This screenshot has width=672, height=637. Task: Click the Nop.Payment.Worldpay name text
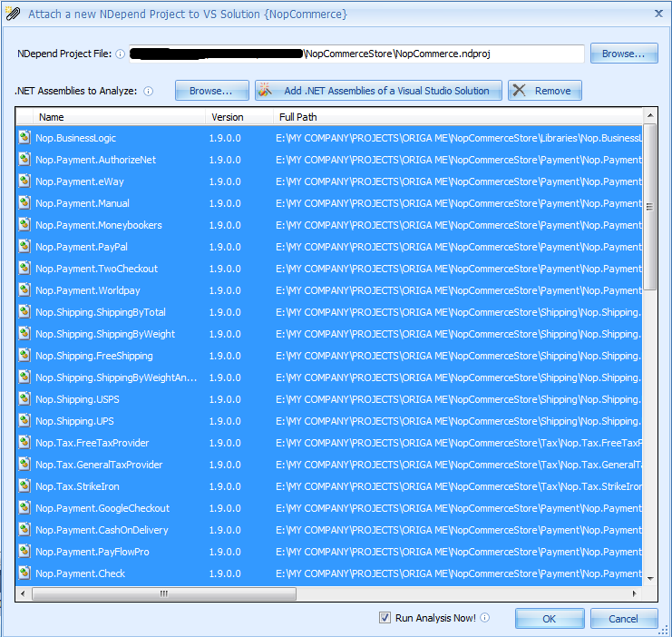87,291
